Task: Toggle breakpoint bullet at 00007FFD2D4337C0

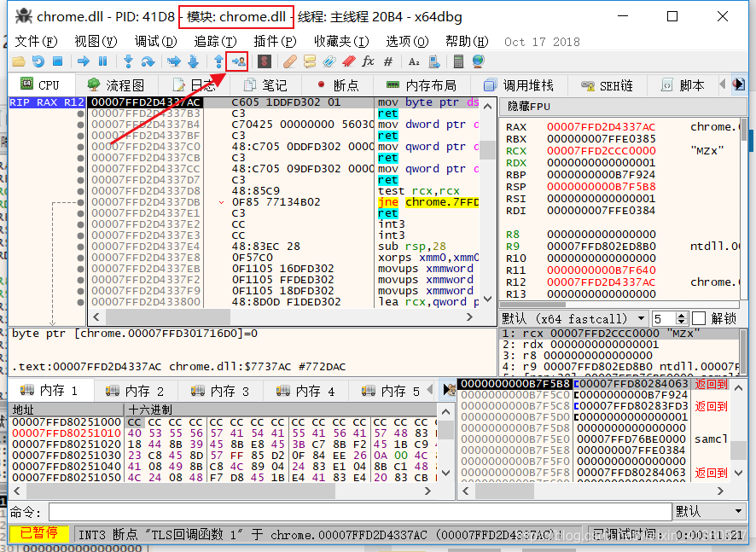Action: click(x=80, y=147)
